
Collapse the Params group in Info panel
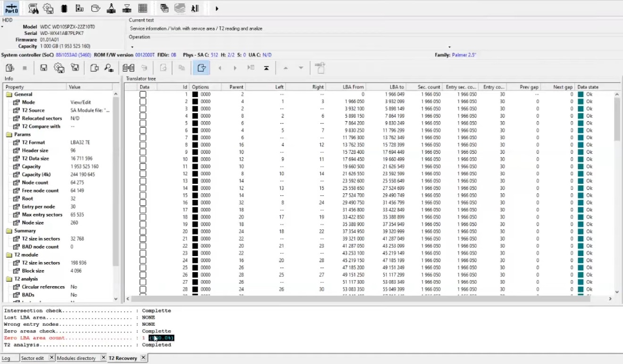coord(9,134)
